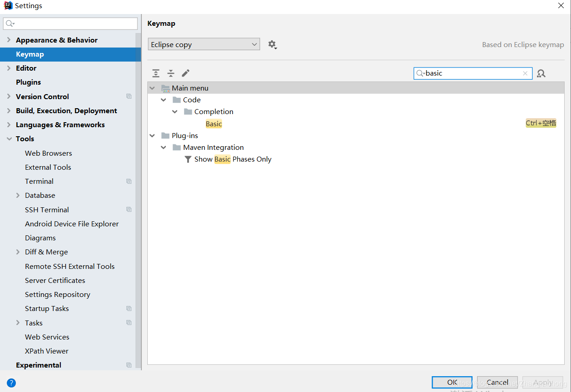The image size is (571, 392).
Task: Expand the Editor settings section
Action: point(9,68)
